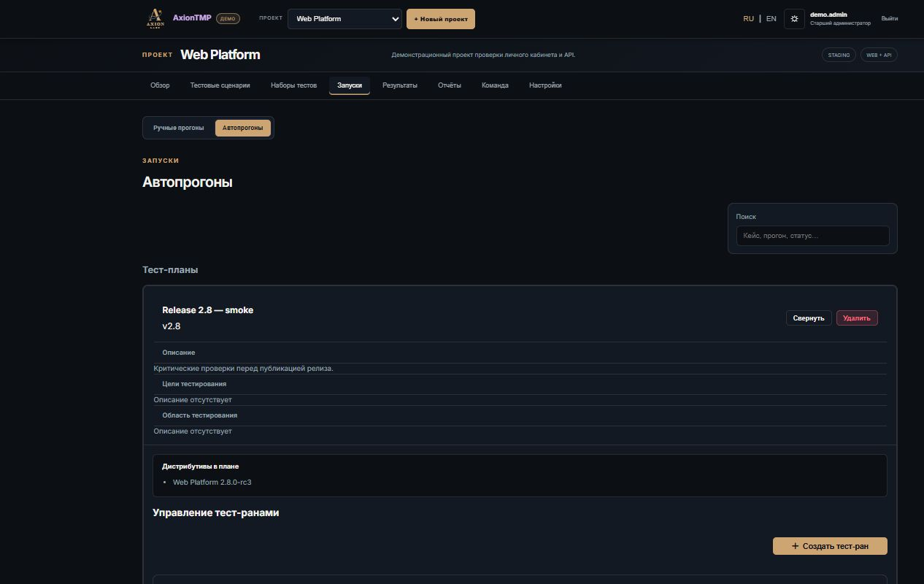Switch interface language to EN
The width and height of the screenshot is (924, 584).
point(771,19)
